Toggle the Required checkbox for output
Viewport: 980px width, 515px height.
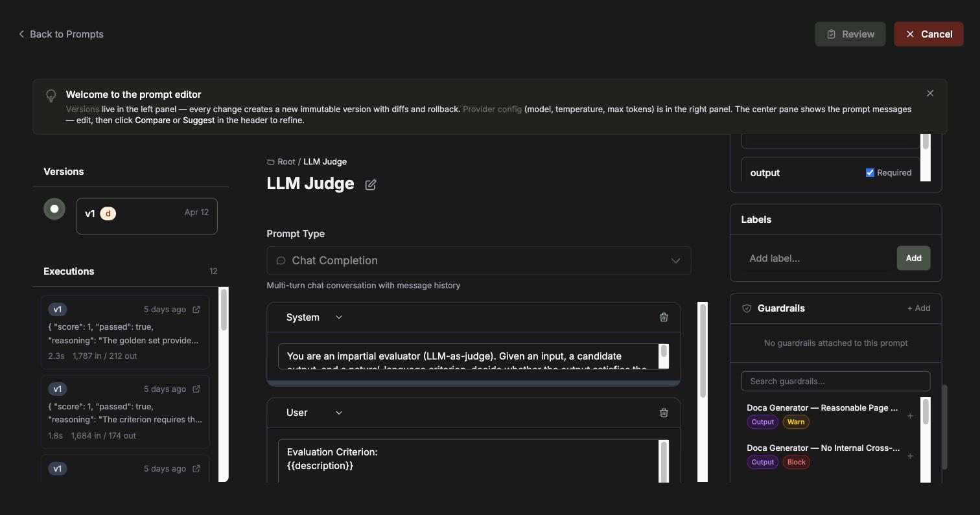[870, 173]
